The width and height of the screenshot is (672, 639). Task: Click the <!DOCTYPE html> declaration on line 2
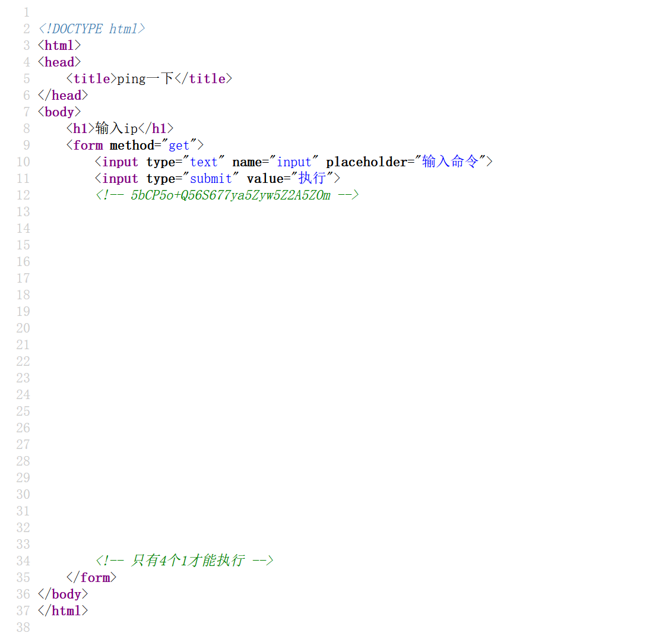(91, 29)
